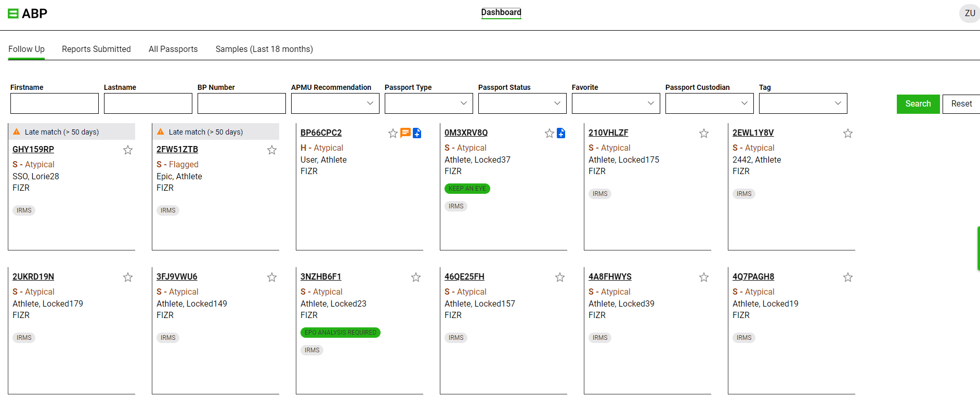Screen dimensions: 980x410
Task: Click the green Search button
Action: pos(918,104)
